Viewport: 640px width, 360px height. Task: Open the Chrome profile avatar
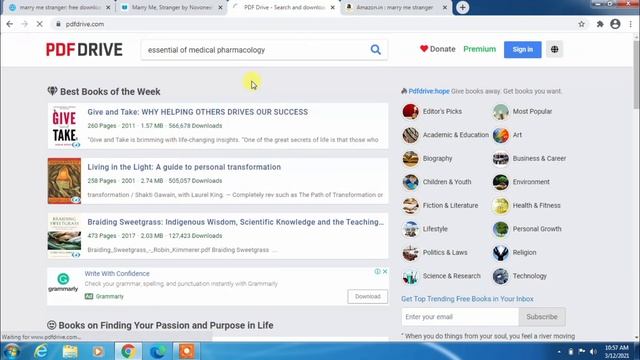(615, 24)
